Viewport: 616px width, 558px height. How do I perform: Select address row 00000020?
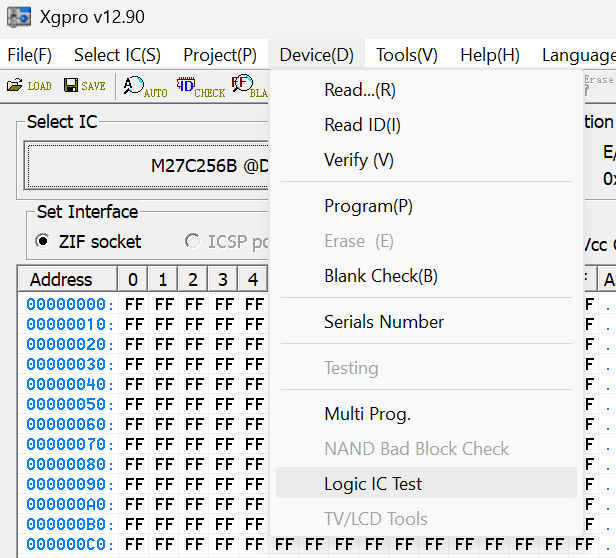[70, 344]
